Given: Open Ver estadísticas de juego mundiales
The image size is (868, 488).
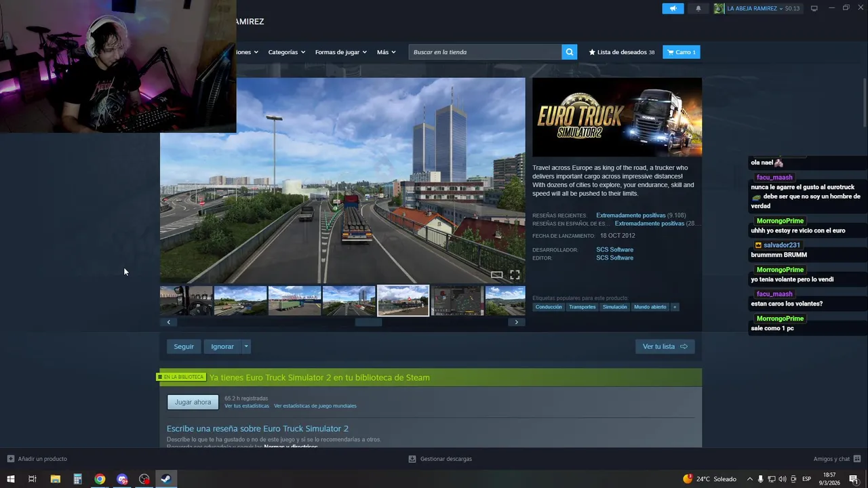Looking at the screenshot, I should click(x=315, y=406).
